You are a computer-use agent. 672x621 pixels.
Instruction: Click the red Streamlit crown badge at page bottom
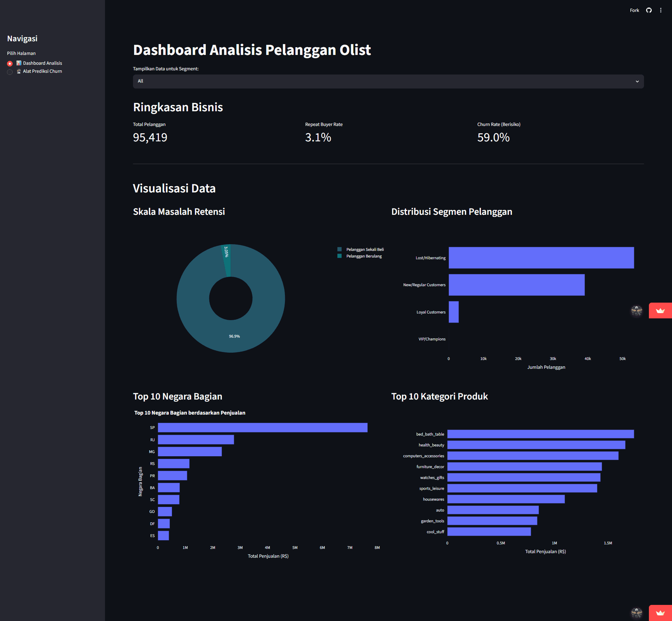[660, 613]
